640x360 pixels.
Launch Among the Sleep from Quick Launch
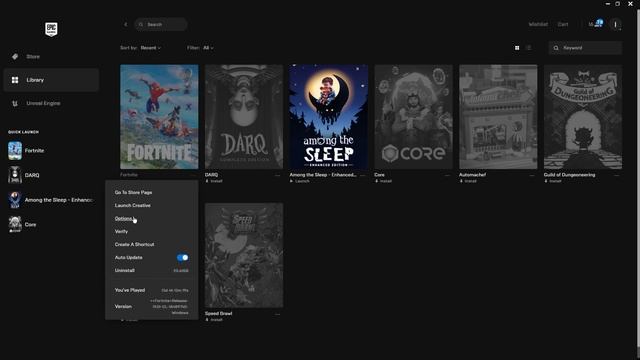tap(15, 200)
